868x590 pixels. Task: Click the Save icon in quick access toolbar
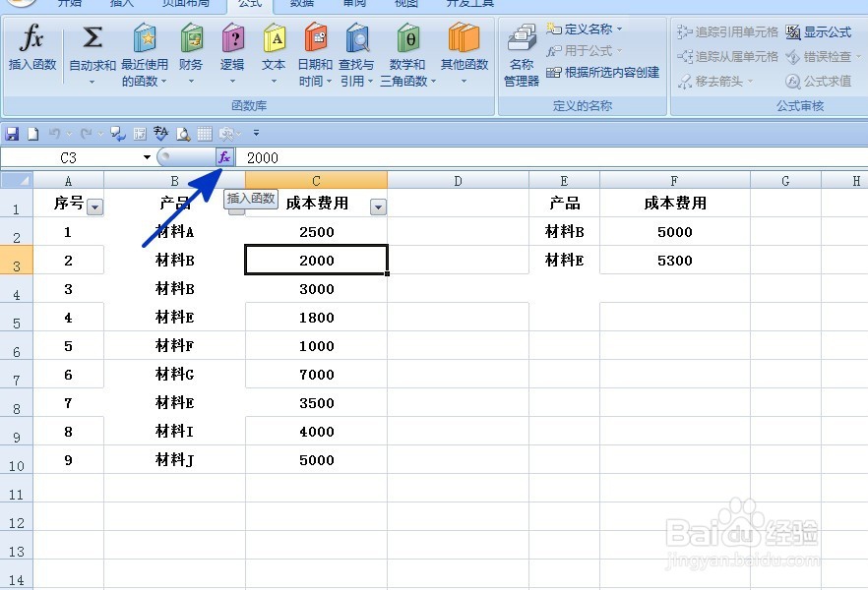click(10, 132)
